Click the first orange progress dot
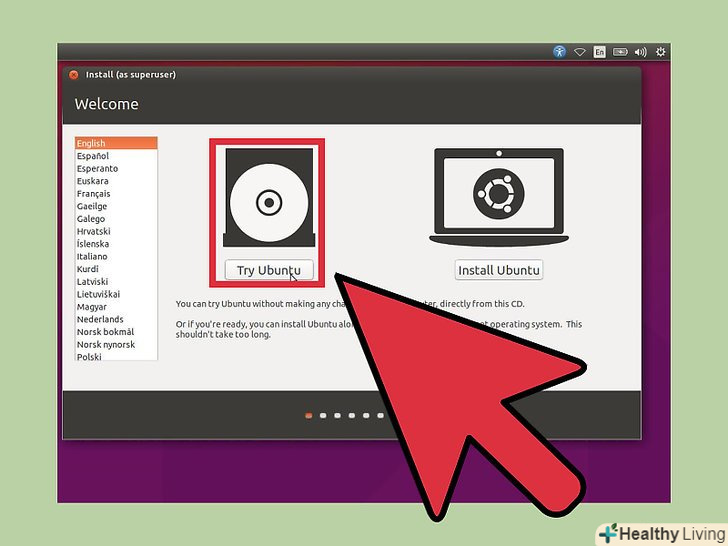 click(309, 415)
